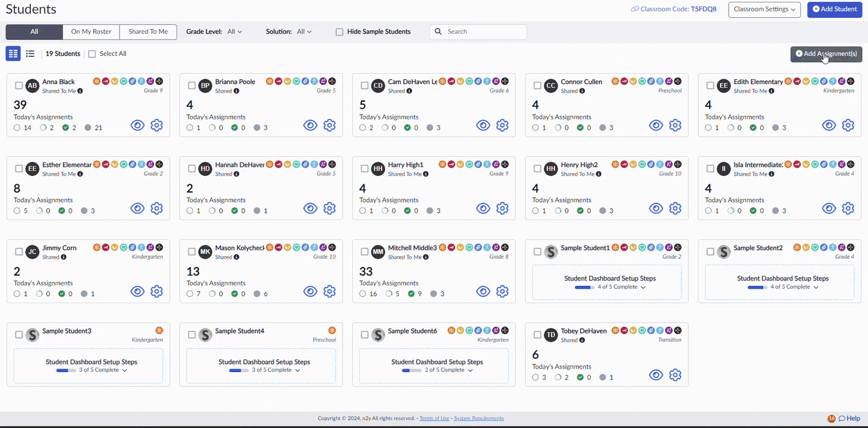Open the Grade Level filter dropdown
Image resolution: width=868 pixels, height=428 pixels.
[x=235, y=32]
